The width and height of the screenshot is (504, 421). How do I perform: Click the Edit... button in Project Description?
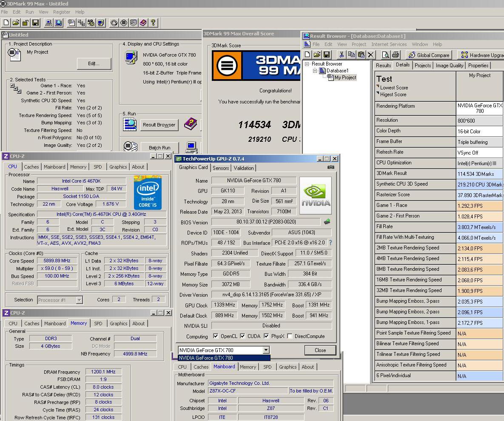point(94,64)
